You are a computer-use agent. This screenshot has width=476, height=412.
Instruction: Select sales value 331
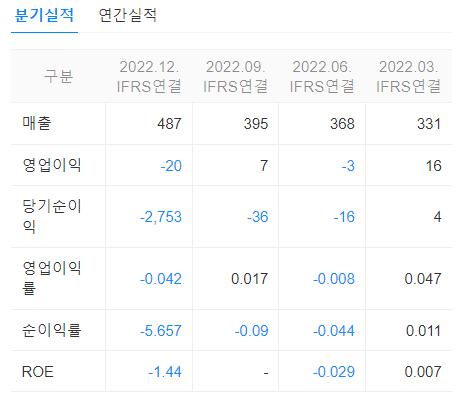tap(429, 124)
